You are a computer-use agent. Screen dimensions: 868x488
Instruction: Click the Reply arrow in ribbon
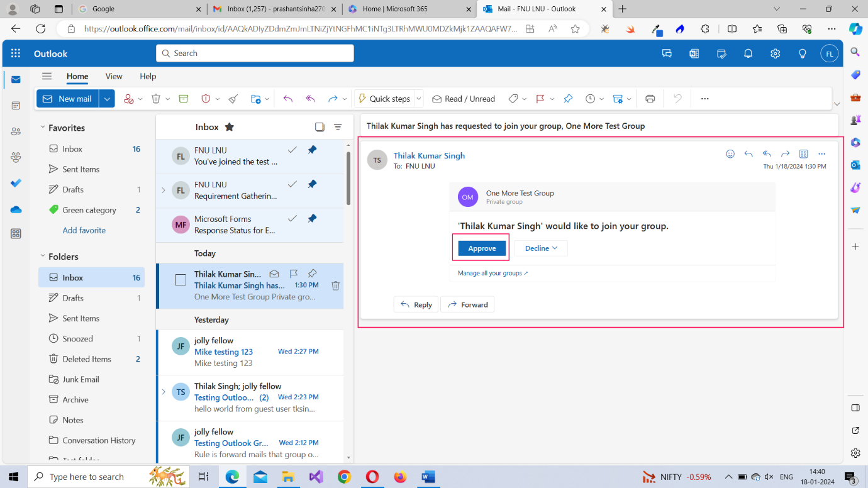pos(288,99)
